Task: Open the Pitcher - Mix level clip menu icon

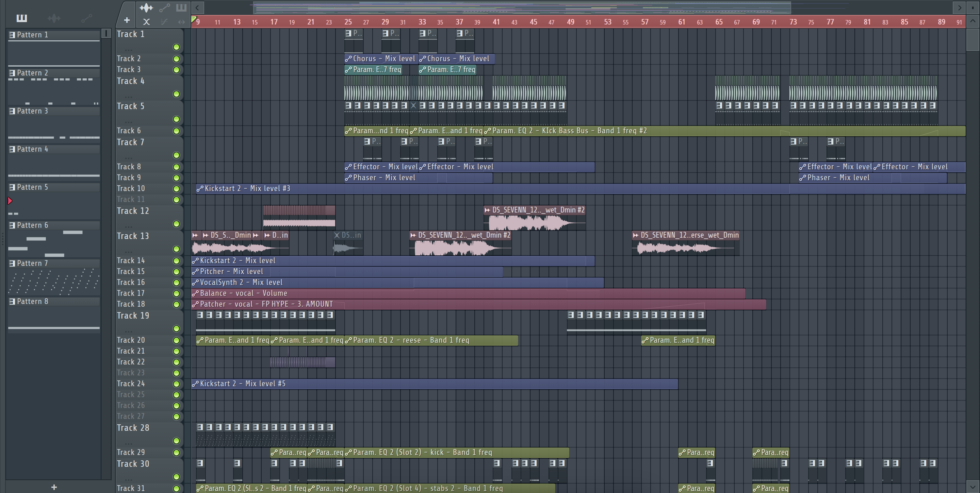Action: click(x=195, y=271)
